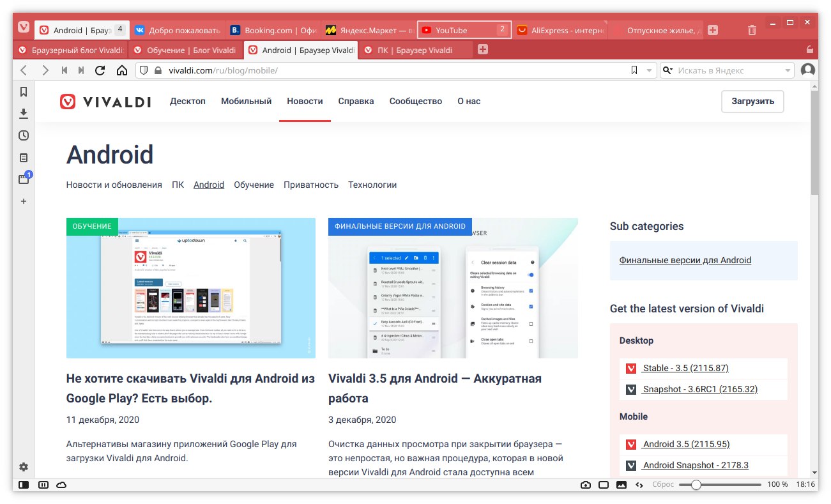Add a new web panel

pyautogui.click(x=24, y=201)
